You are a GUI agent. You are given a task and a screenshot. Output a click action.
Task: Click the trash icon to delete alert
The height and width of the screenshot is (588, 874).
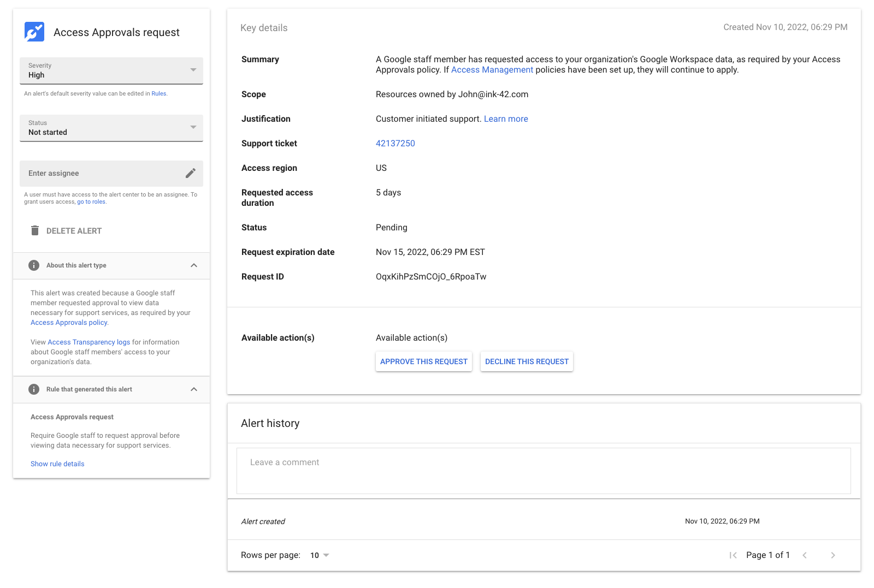(x=35, y=230)
